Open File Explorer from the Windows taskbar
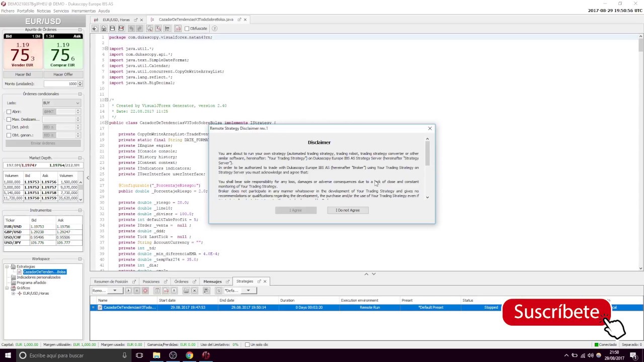Screen dimensions: 644x362 point(156,355)
